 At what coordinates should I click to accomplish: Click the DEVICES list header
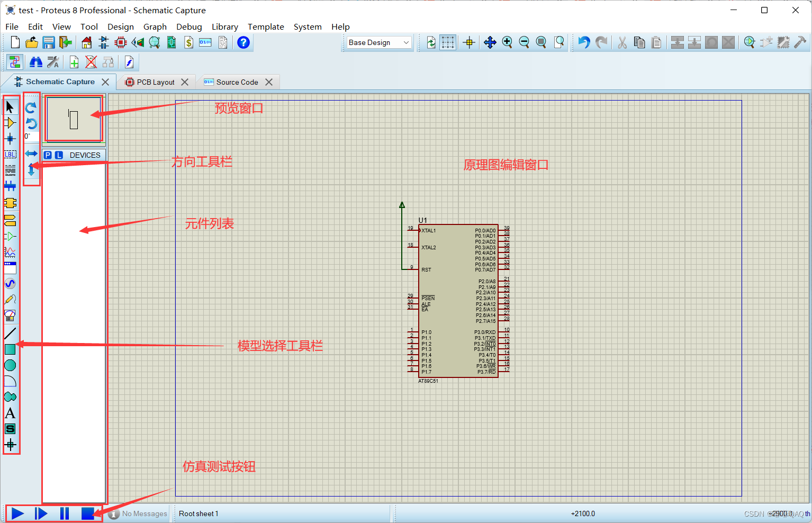[x=85, y=155]
